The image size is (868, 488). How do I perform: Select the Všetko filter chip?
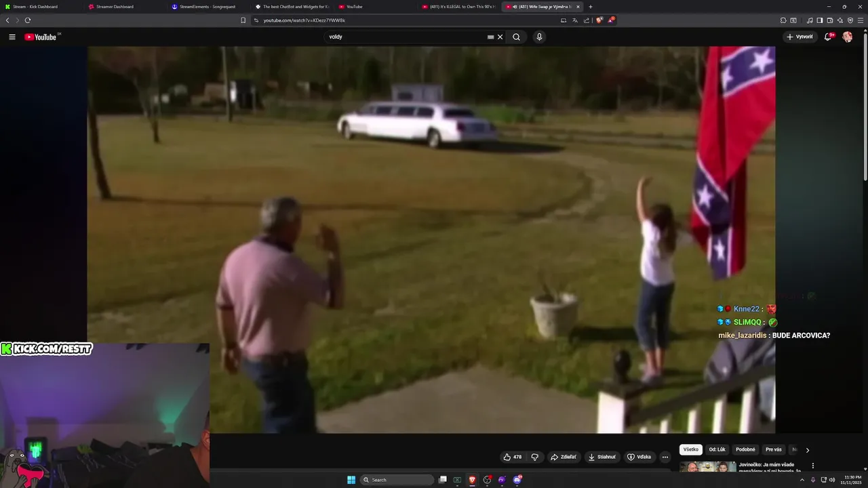pyautogui.click(x=691, y=449)
